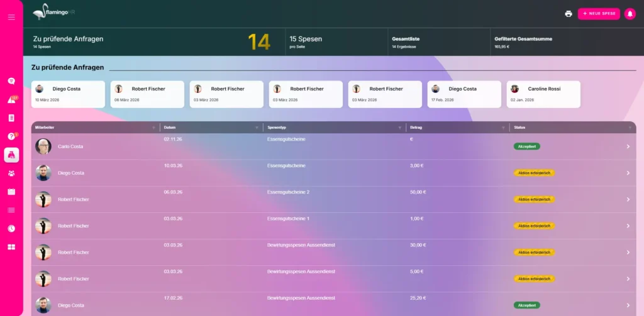Expand Carlo Costa row with chevron arrow
Screen dimensions: 644x316
coord(628,146)
